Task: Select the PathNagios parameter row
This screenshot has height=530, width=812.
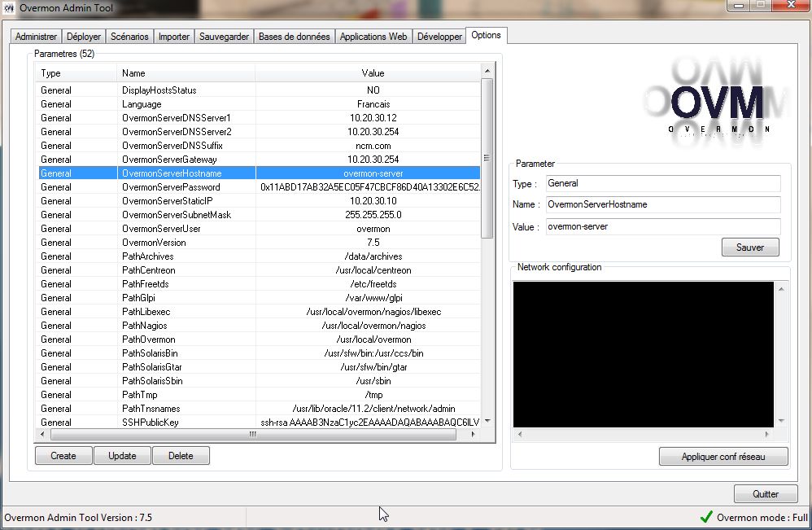Action: point(260,326)
